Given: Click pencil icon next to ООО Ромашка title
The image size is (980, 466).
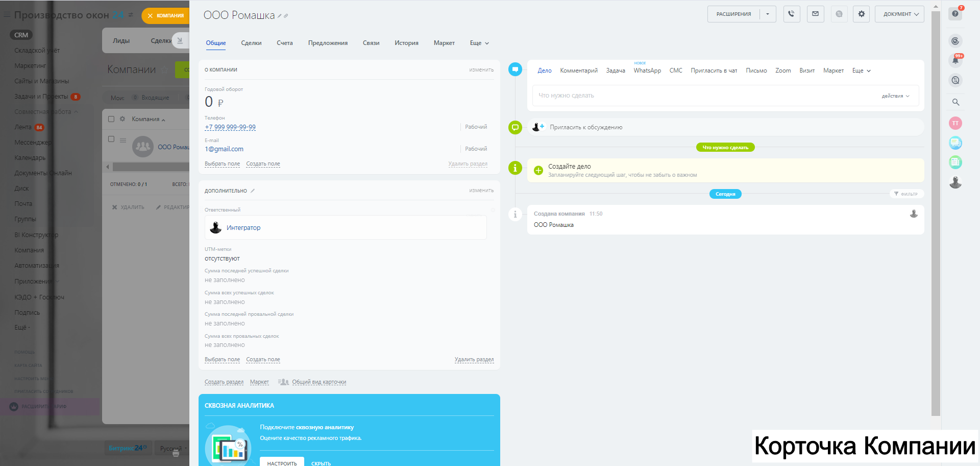Looking at the screenshot, I should 280,16.
